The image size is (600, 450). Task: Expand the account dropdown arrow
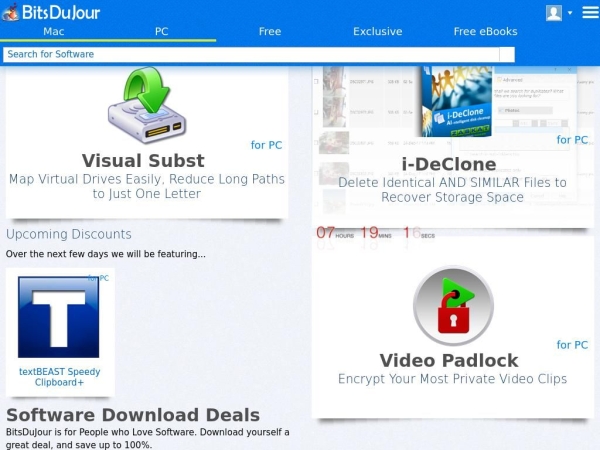point(570,13)
